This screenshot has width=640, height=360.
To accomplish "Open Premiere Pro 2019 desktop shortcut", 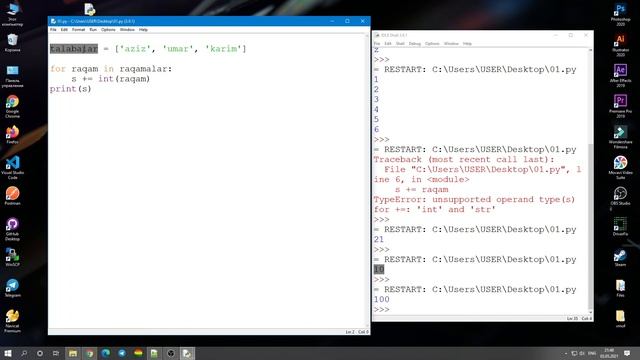I will pos(620,106).
